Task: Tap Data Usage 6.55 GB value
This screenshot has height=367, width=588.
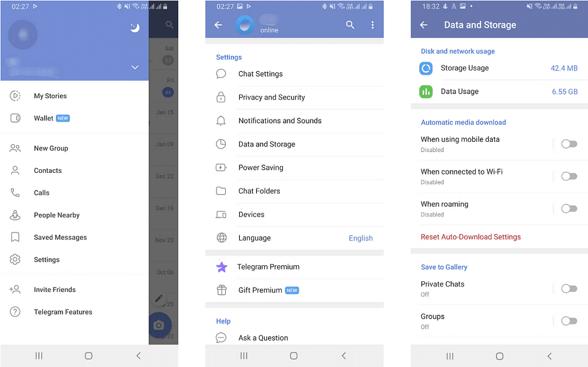Action: coord(564,92)
